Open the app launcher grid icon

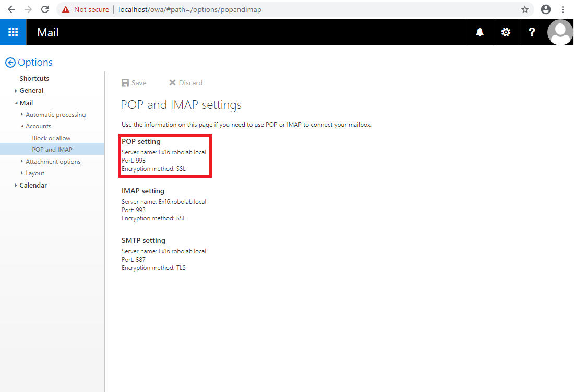pos(13,32)
